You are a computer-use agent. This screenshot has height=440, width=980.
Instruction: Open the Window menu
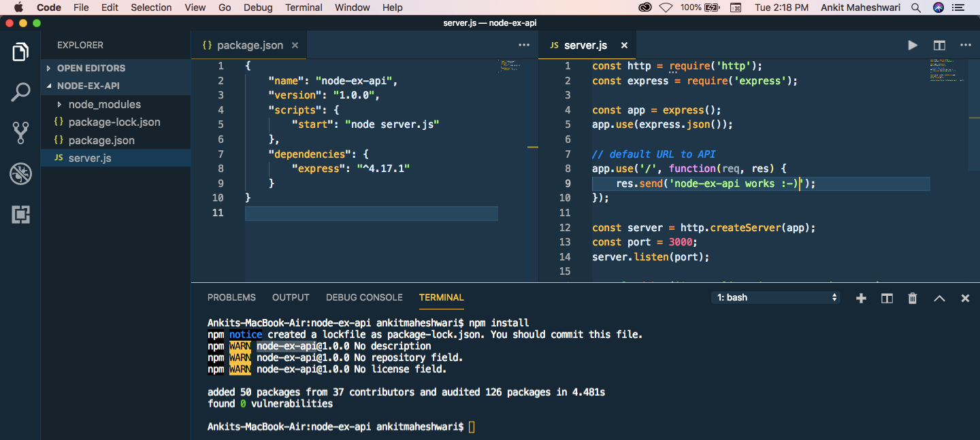tap(353, 7)
